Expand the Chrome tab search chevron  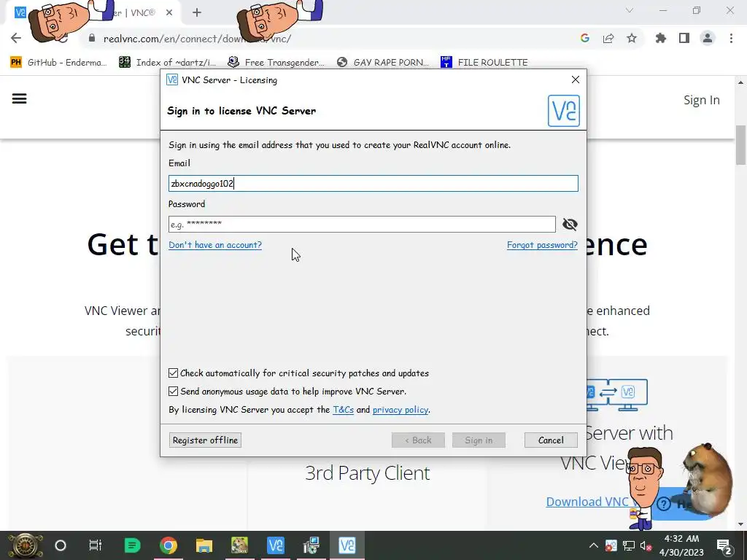(630, 10)
